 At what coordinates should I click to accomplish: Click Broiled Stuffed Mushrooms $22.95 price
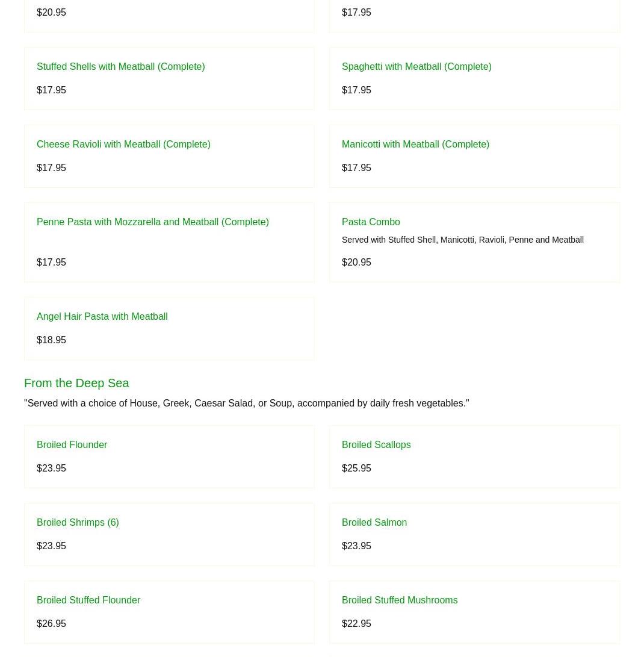356,624
